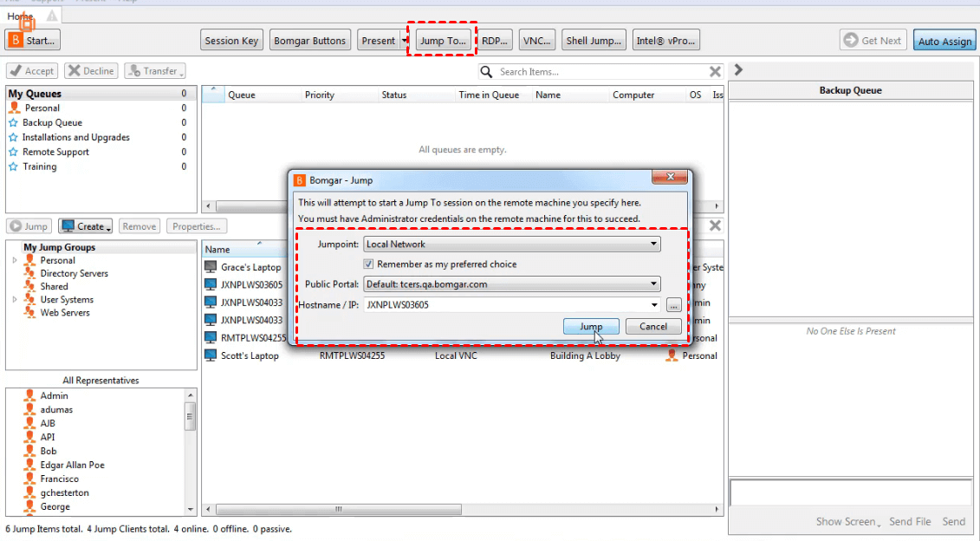Open Shell Jump... dialog
980x541 pixels.
click(x=594, y=41)
